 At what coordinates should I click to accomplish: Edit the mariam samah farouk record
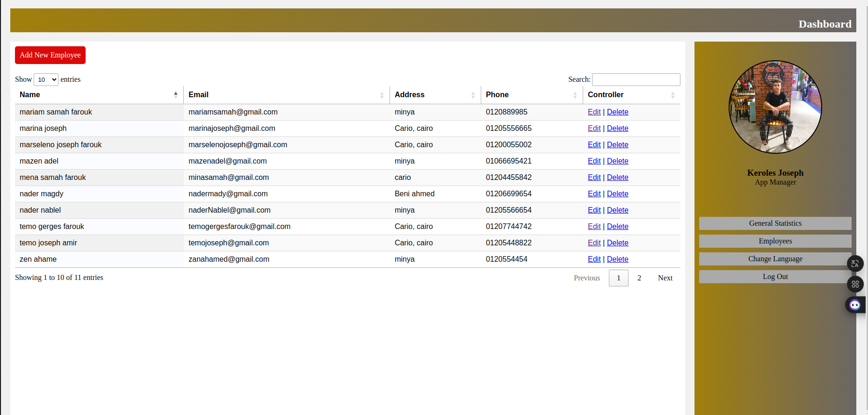(x=594, y=112)
